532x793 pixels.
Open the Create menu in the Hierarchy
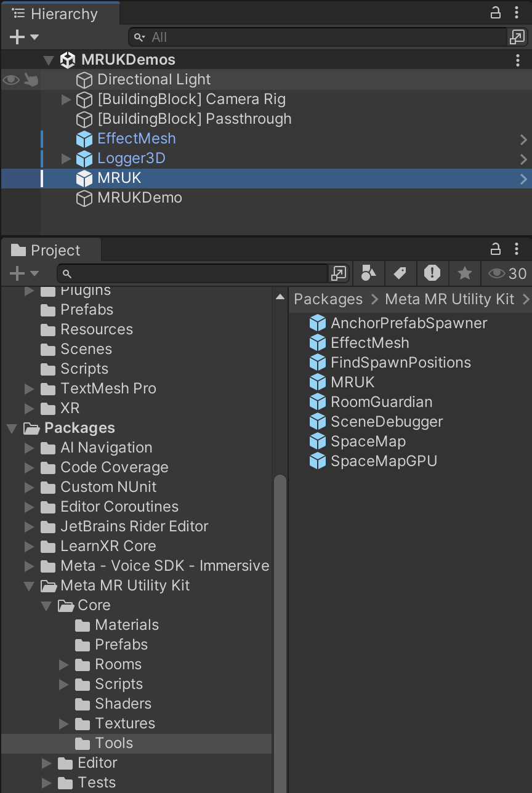click(17, 37)
